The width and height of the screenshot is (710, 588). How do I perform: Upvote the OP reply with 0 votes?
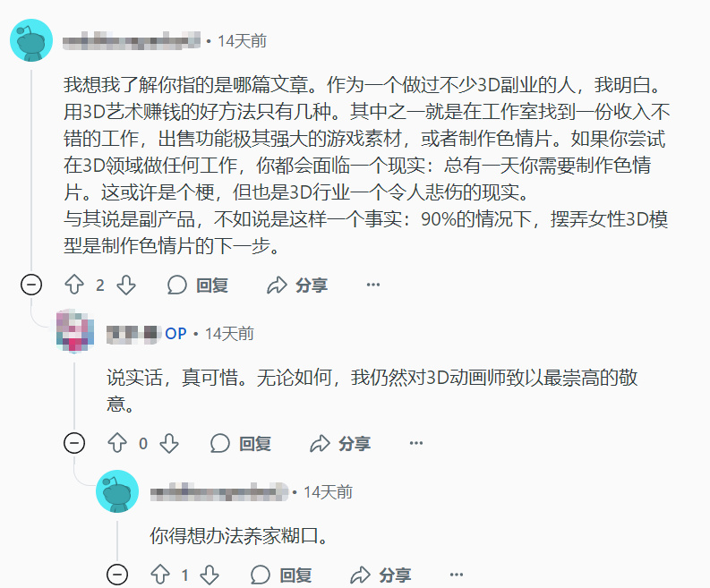click(x=117, y=443)
